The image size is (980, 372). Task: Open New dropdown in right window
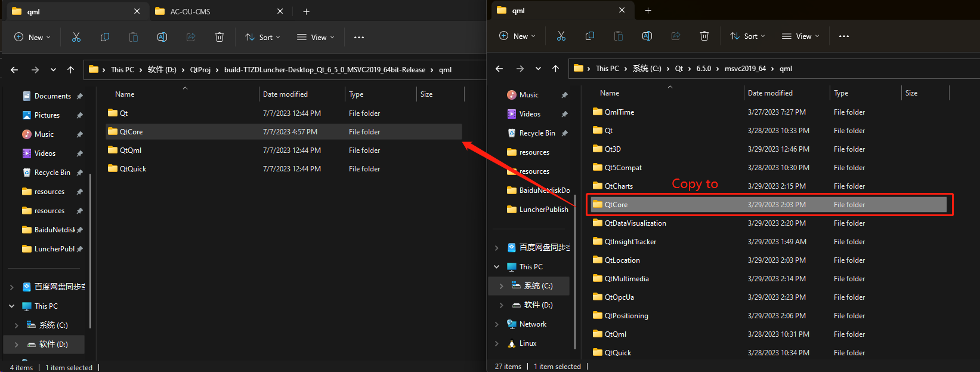tap(518, 36)
